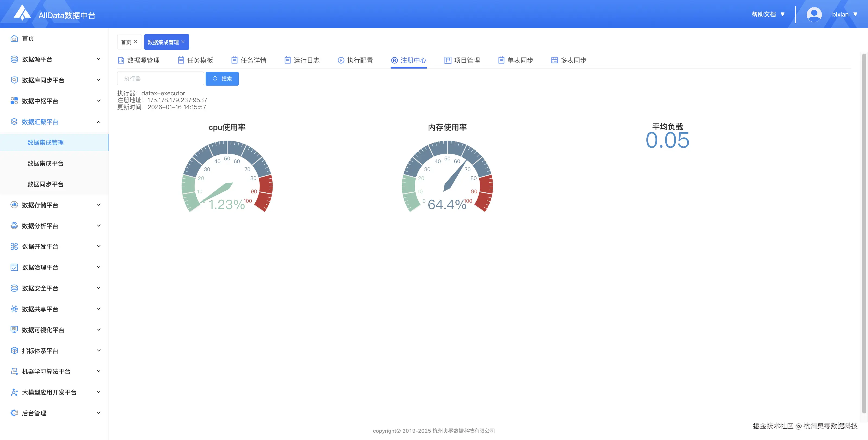Click the 数据共享平台 sidebar icon
The image size is (868, 440).
14,309
